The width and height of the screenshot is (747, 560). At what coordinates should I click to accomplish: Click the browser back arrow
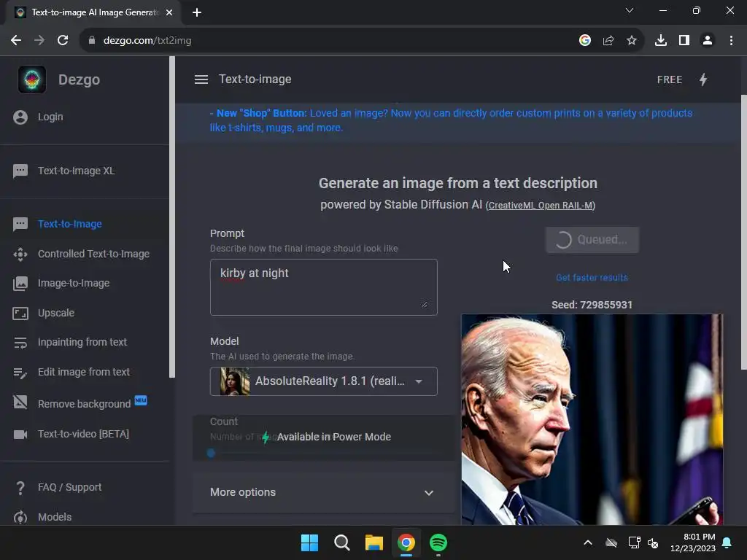[16, 41]
